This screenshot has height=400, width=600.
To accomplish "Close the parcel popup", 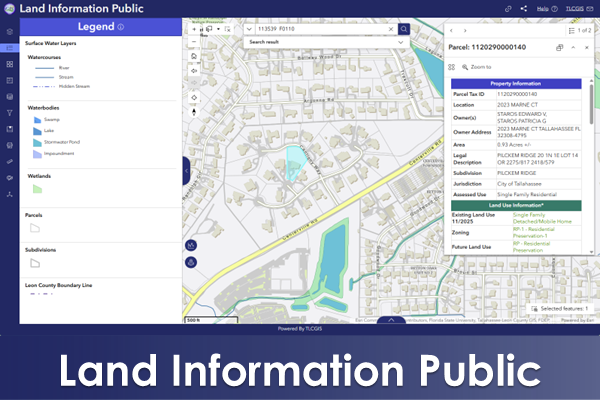I will (x=587, y=47).
